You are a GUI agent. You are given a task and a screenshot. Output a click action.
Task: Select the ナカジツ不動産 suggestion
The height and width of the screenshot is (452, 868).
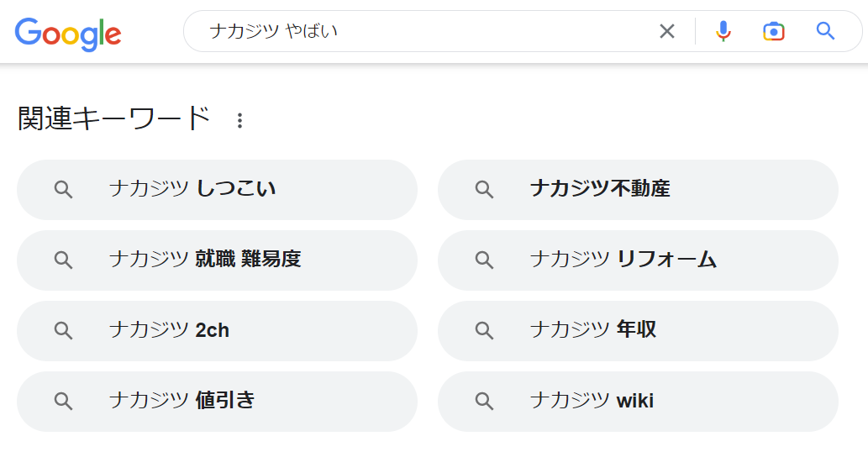638,189
